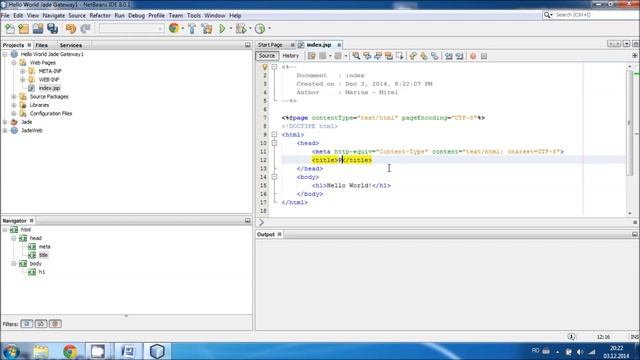640x360 pixels.
Task: Switch to the Start Page tab
Action: tap(270, 45)
